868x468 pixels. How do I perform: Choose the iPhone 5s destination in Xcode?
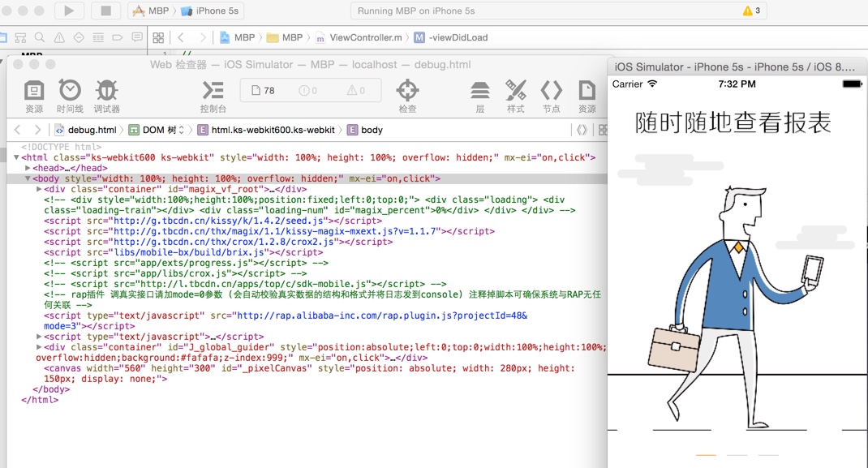210,11
